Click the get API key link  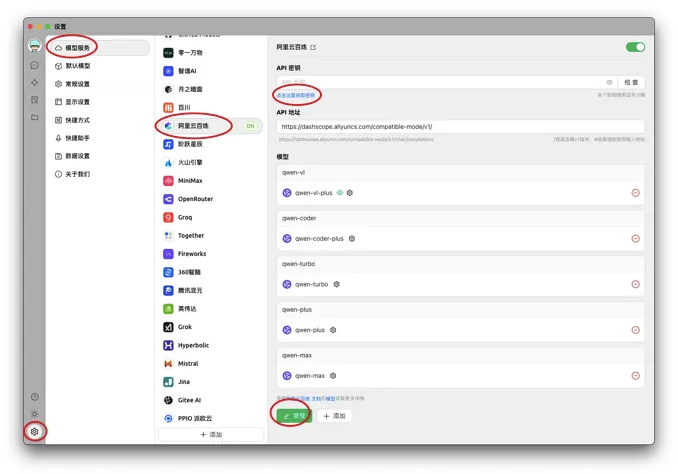(x=296, y=95)
